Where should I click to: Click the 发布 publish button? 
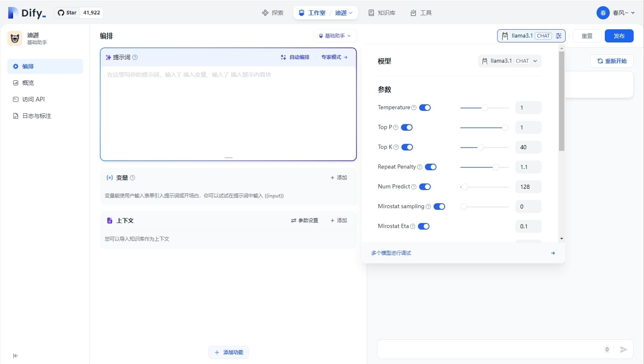619,36
